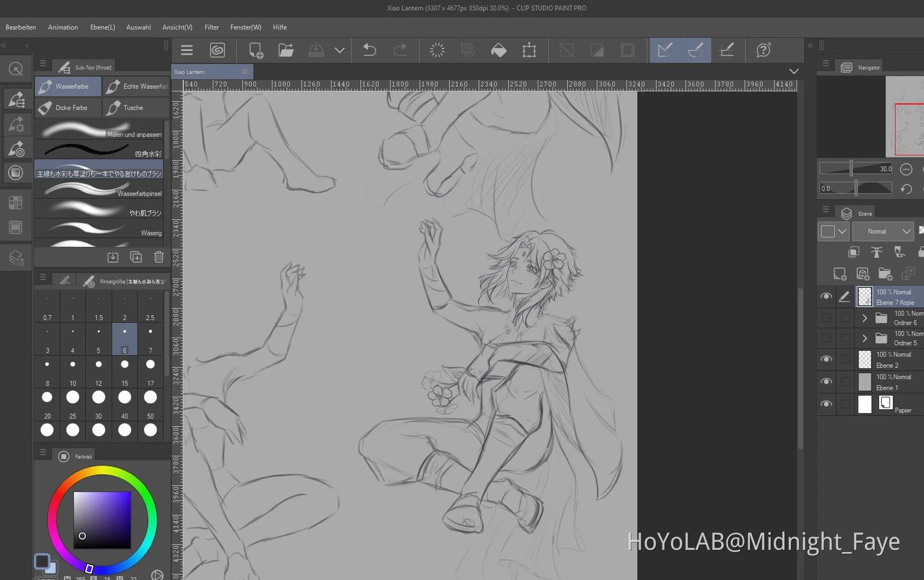Click the Undo arrow in the command bar

tap(370, 50)
